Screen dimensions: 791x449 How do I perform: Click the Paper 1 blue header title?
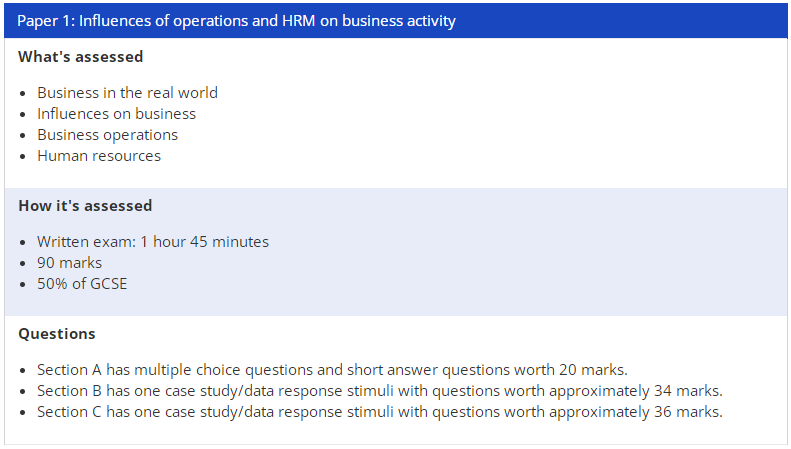click(236, 21)
